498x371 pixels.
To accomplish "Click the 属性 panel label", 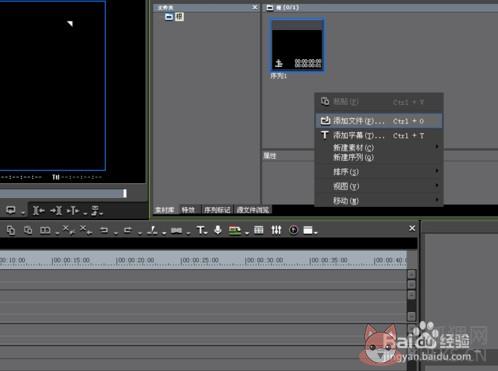I will [x=270, y=156].
